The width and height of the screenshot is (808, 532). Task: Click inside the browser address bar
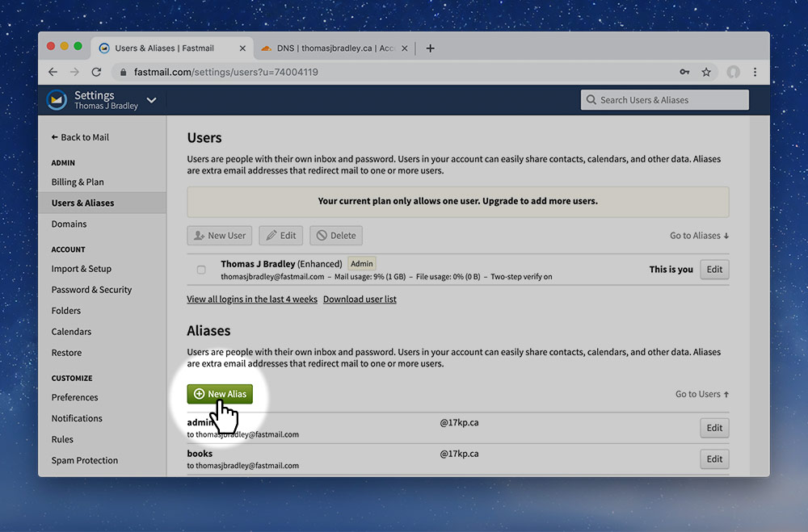(323, 72)
